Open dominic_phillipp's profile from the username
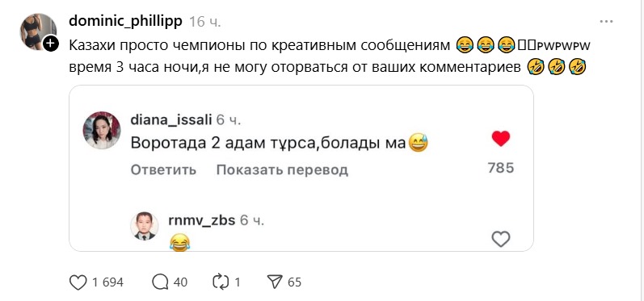644x301 pixels. (126, 21)
